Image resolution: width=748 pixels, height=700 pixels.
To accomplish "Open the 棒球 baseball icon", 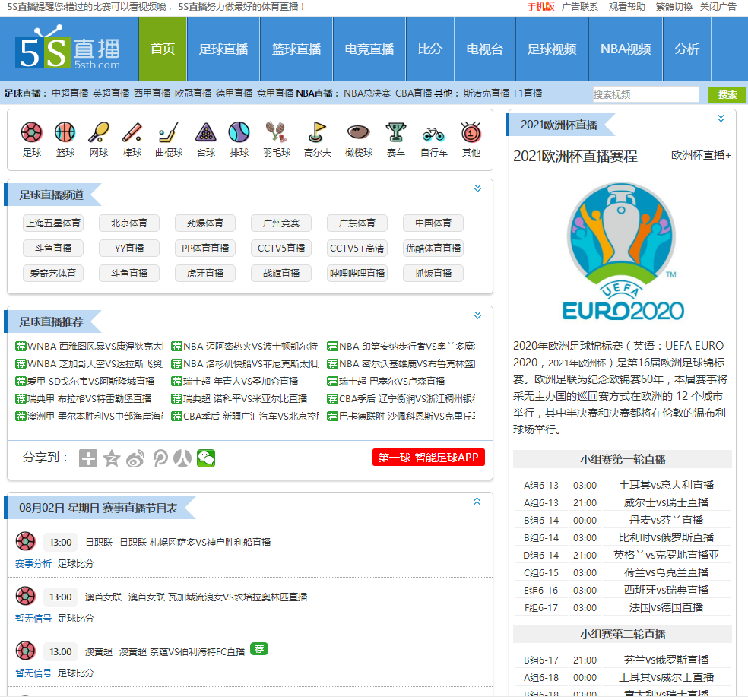I will click(132, 132).
